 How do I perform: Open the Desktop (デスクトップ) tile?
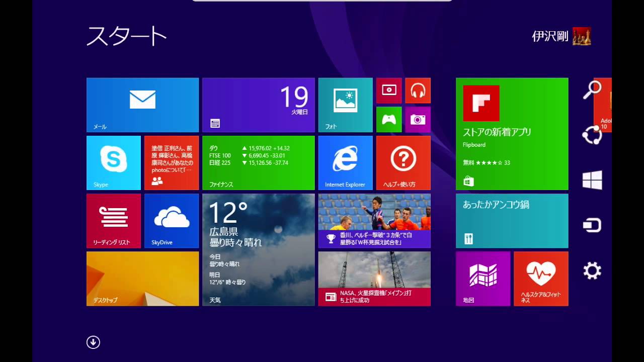point(142,278)
